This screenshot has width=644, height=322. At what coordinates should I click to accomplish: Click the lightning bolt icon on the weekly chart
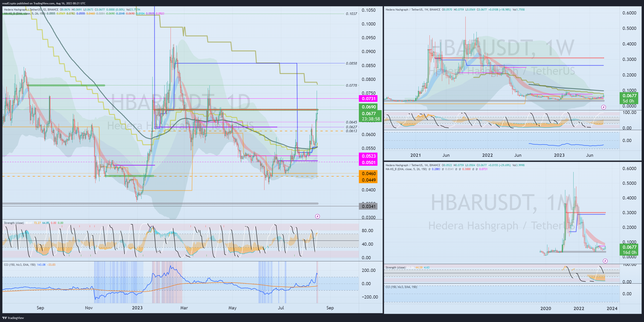pos(603,107)
